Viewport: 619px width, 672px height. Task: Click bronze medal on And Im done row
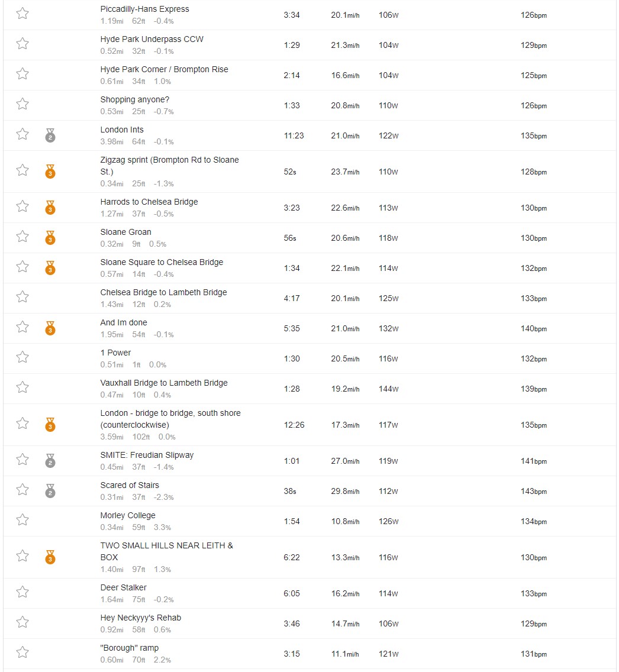[x=50, y=328]
